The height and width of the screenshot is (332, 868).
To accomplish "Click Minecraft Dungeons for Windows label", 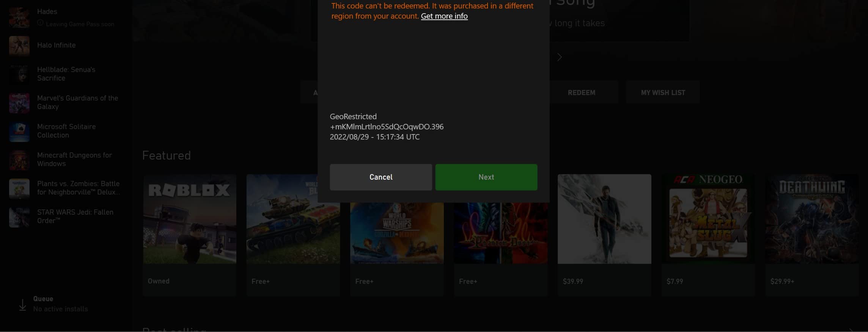I will click(x=74, y=159).
